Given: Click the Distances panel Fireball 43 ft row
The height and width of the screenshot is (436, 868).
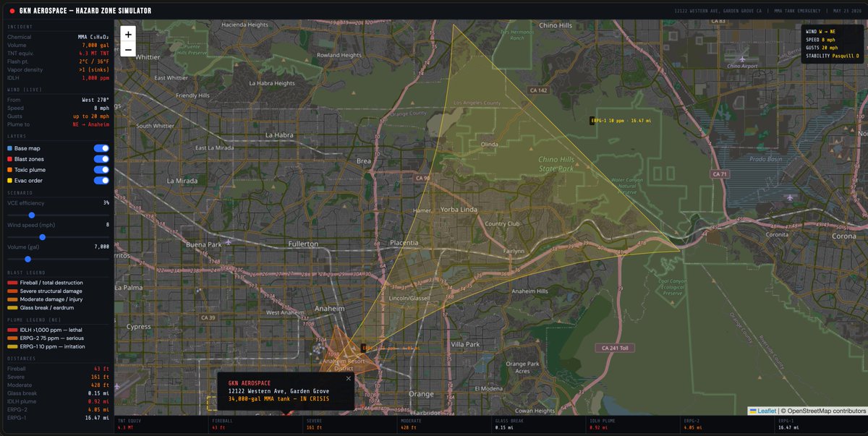Looking at the screenshot, I should click(58, 369).
